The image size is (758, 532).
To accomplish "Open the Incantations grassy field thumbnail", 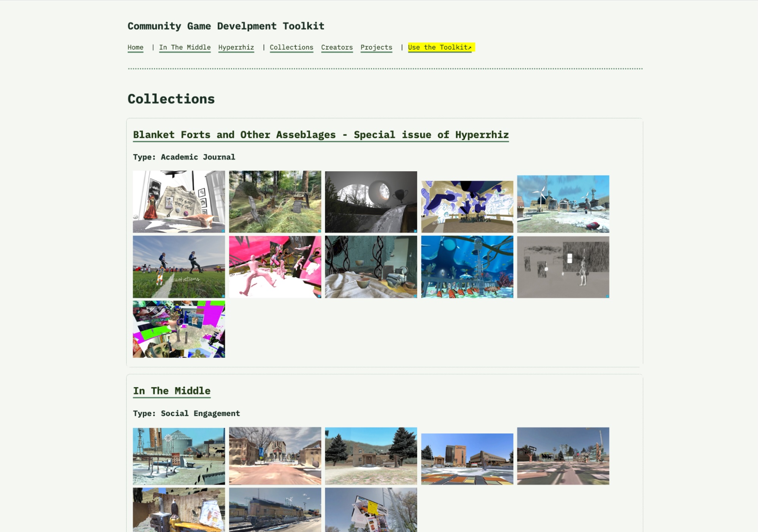I will pyautogui.click(x=179, y=267).
